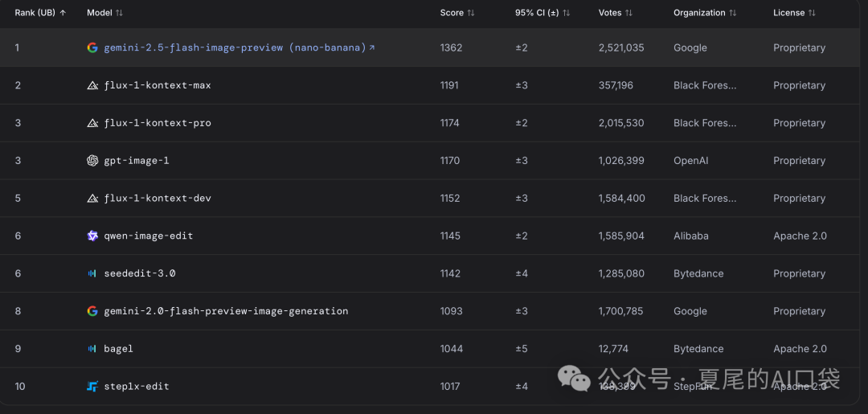Sort the table by Rank (UB) column
The image size is (868, 414).
[40, 13]
